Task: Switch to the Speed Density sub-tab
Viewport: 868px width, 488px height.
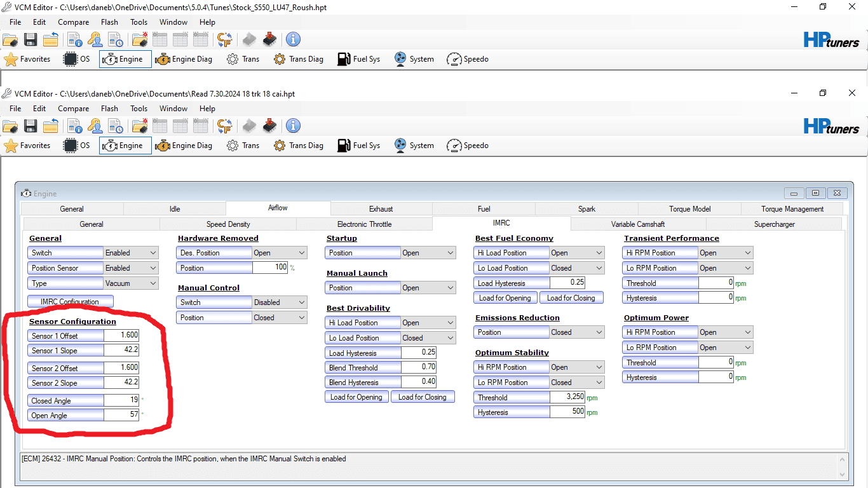Action: coord(228,224)
